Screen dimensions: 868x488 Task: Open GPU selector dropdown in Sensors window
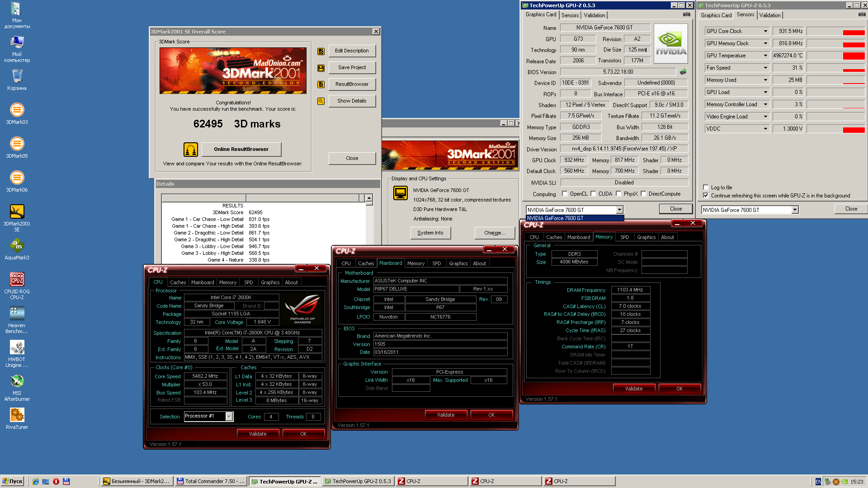coord(795,210)
